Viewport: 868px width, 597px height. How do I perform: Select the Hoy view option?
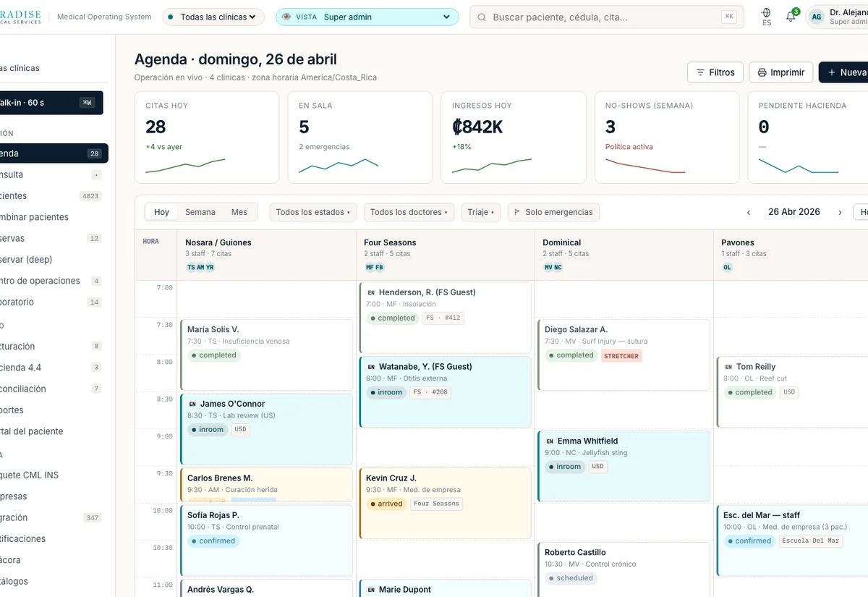[161, 212]
